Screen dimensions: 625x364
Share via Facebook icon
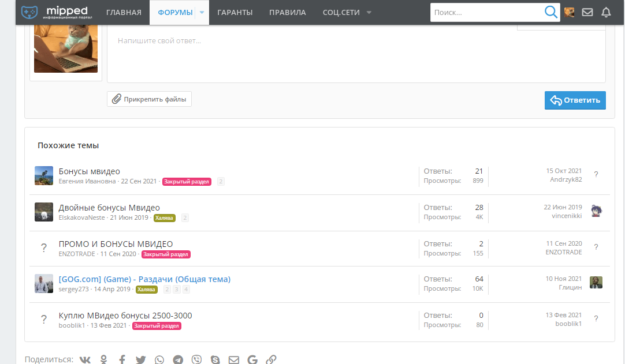pyautogui.click(x=122, y=359)
